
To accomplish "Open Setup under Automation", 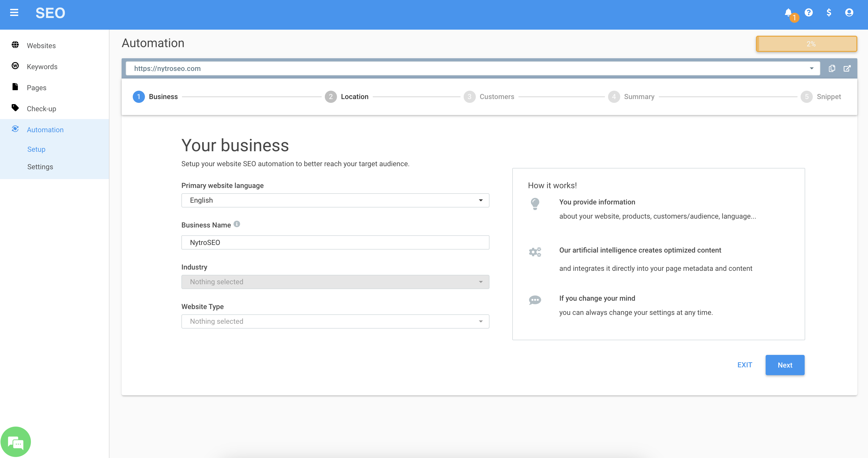I will tap(36, 149).
